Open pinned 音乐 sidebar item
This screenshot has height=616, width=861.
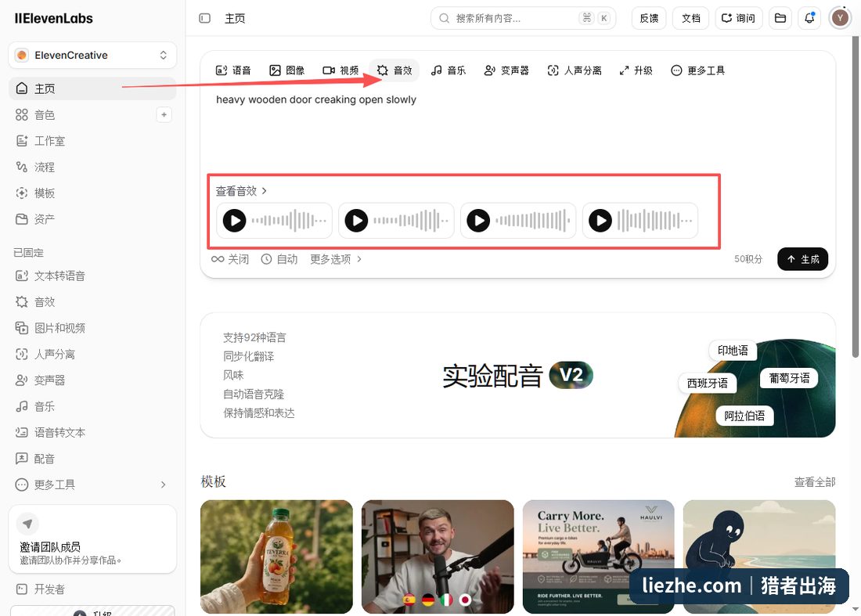click(x=92, y=406)
